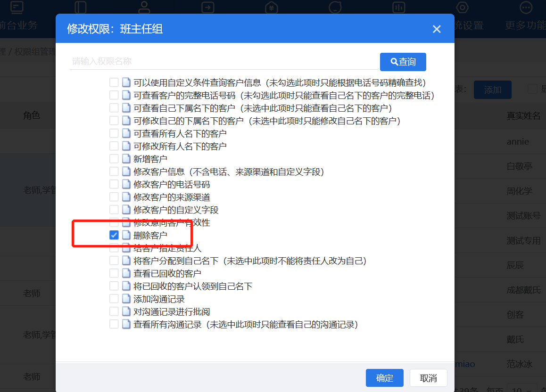This screenshot has height=392, width=546.
Task: Select 查看已回收的客户 permission label
Action: 167,273
